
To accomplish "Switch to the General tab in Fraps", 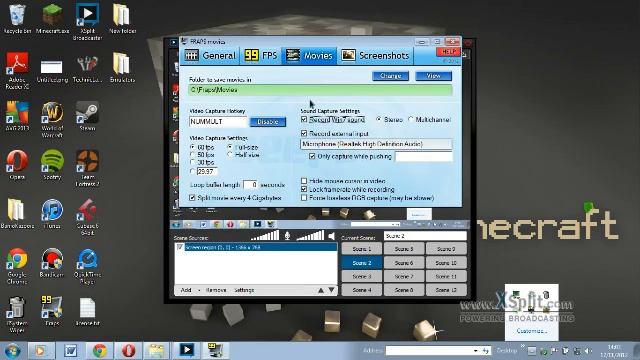I will [x=210, y=56].
